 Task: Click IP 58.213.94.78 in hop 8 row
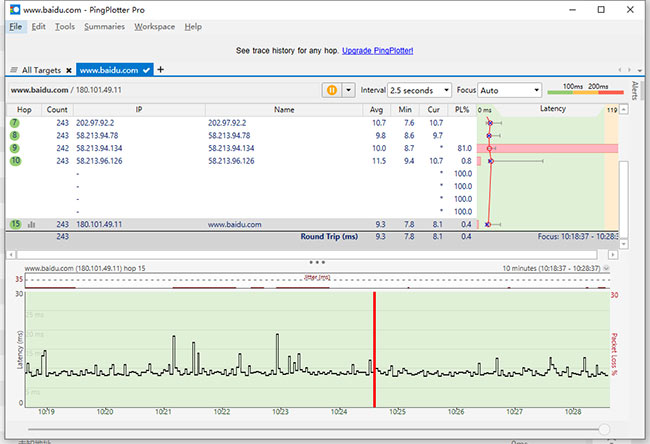click(x=97, y=136)
